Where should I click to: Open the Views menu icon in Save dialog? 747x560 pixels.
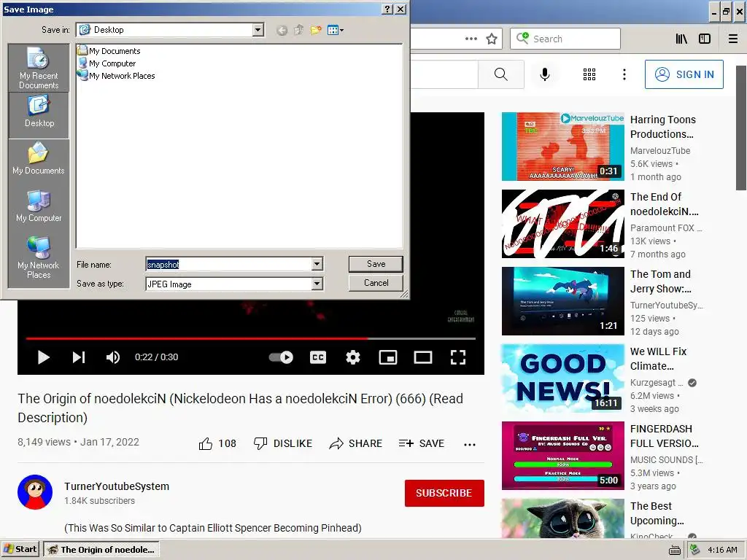336,30
